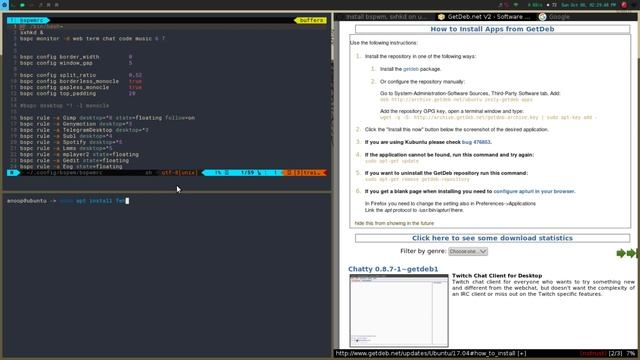Viewport: 640px width, 360px height.
Task: Click the Google favicon on the third tab
Action: click(542, 17)
